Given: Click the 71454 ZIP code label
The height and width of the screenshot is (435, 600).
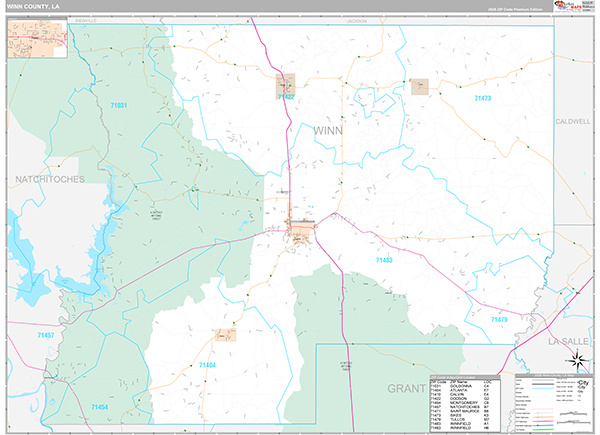Looking at the screenshot, I should [x=98, y=407].
